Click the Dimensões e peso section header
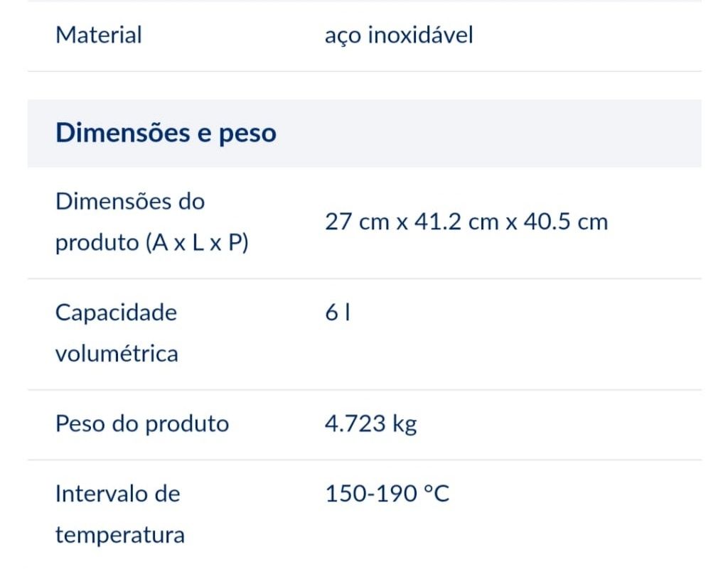Viewport: 728px width, 569px height. pos(166,133)
